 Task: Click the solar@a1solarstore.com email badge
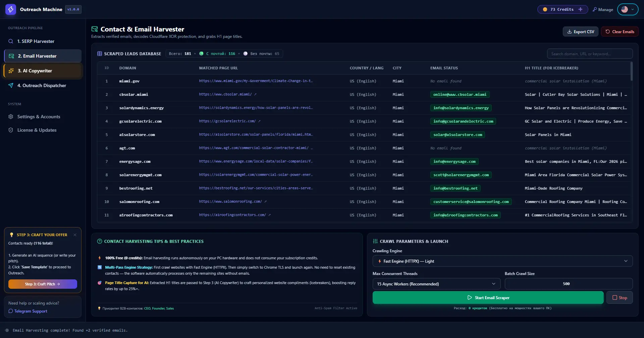pos(458,135)
